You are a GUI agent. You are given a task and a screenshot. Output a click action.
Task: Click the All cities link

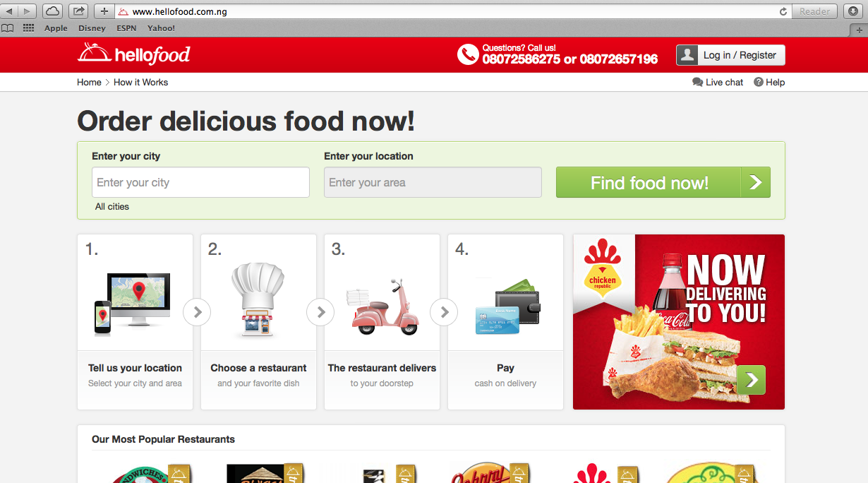coord(112,206)
